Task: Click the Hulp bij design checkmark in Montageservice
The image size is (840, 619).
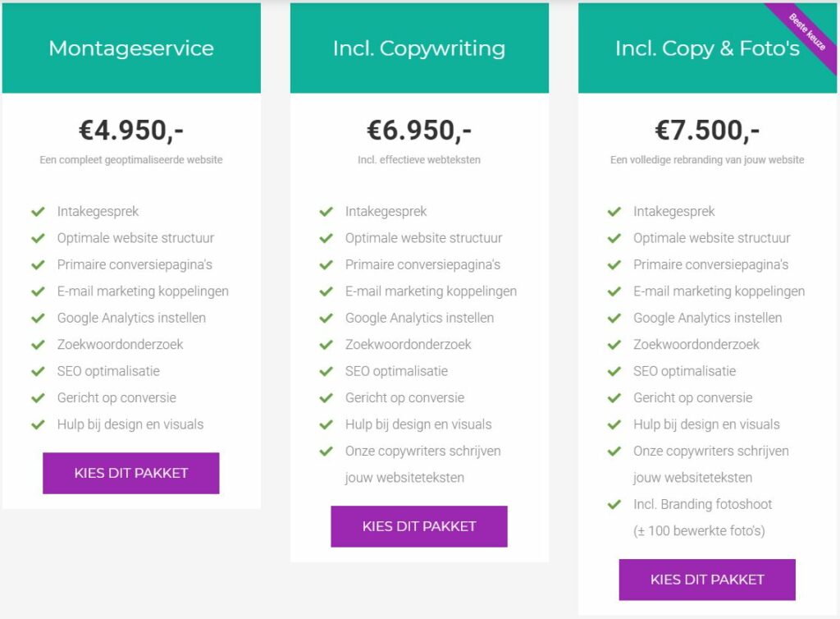Action: click(x=38, y=424)
